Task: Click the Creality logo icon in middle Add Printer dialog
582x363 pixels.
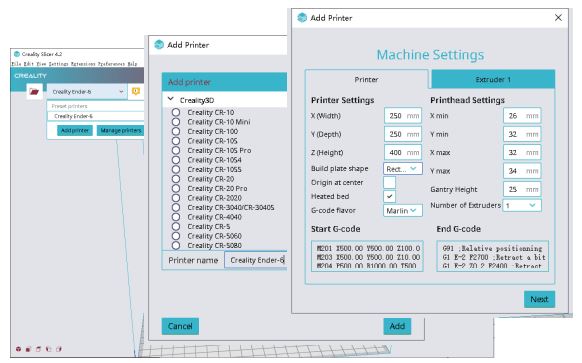Action: click(x=159, y=45)
